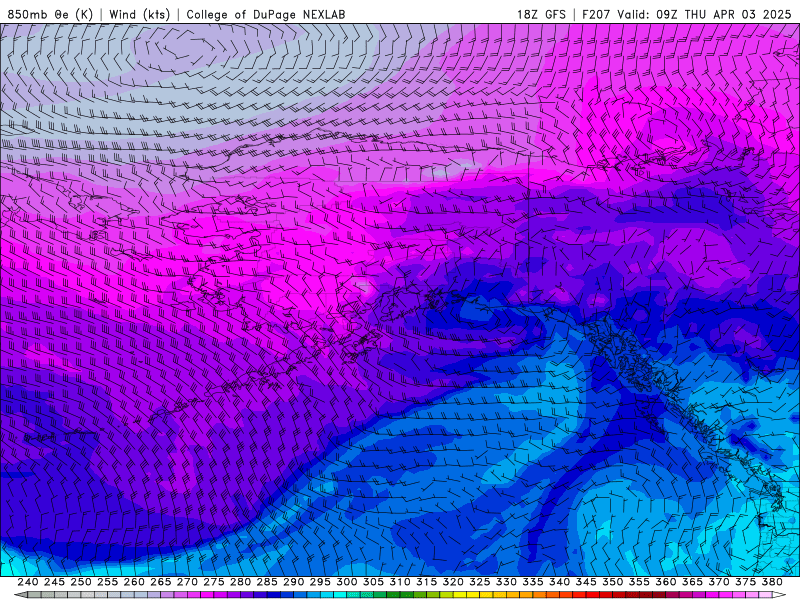The width and height of the screenshot is (800, 600).
Task: Select the 380 value on color scale
Action: click(772, 582)
